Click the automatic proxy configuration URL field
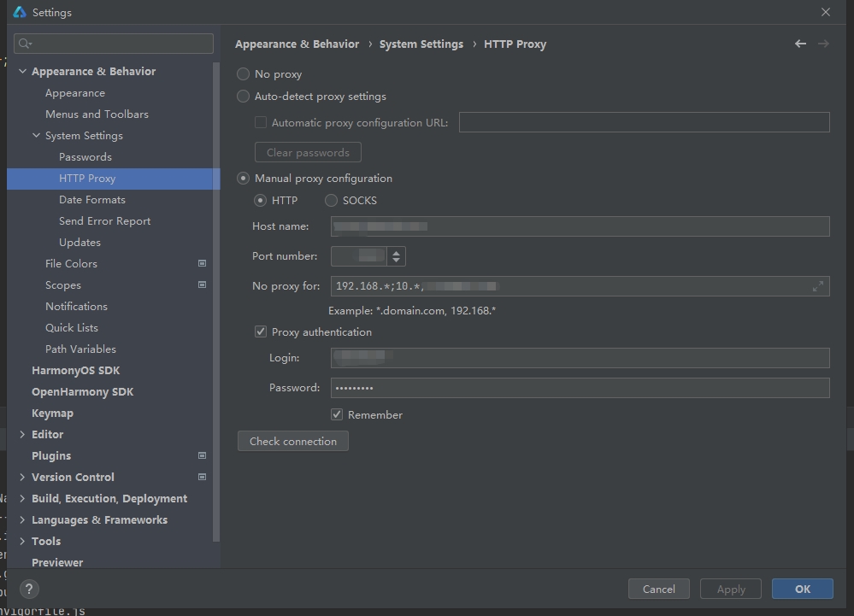 pyautogui.click(x=645, y=122)
